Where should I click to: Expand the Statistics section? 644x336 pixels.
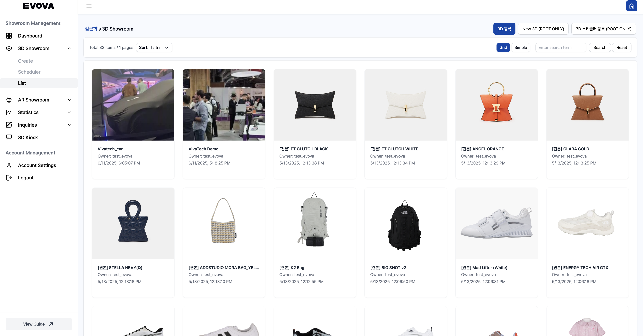[x=69, y=112]
